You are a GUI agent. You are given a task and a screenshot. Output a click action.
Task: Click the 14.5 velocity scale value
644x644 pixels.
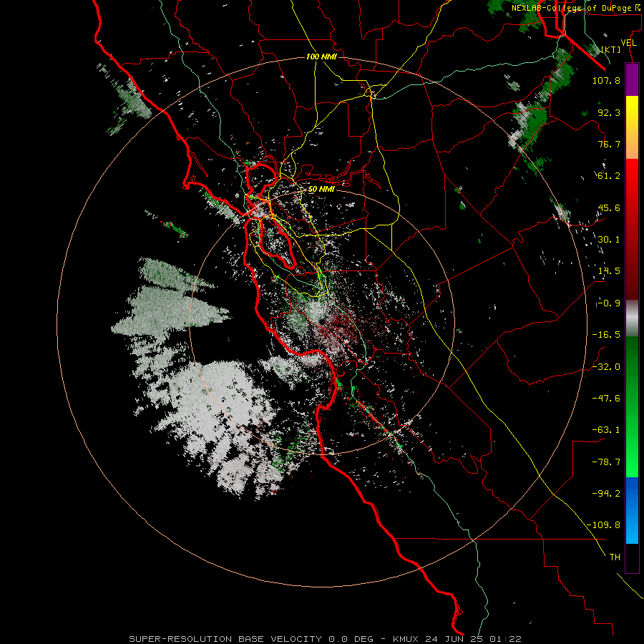609,271
